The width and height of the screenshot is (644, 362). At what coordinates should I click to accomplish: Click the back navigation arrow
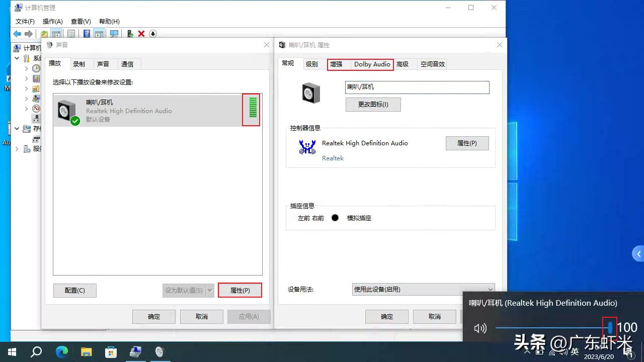17,34
